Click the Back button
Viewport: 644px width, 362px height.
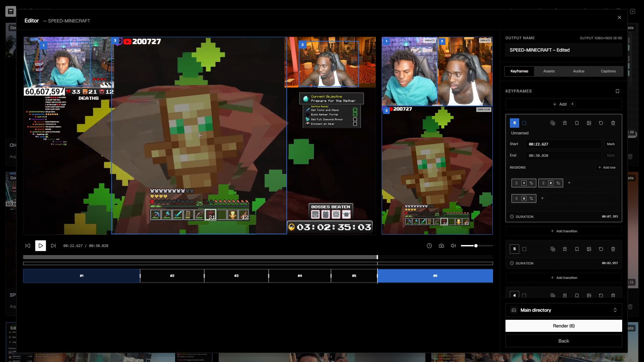click(x=563, y=341)
